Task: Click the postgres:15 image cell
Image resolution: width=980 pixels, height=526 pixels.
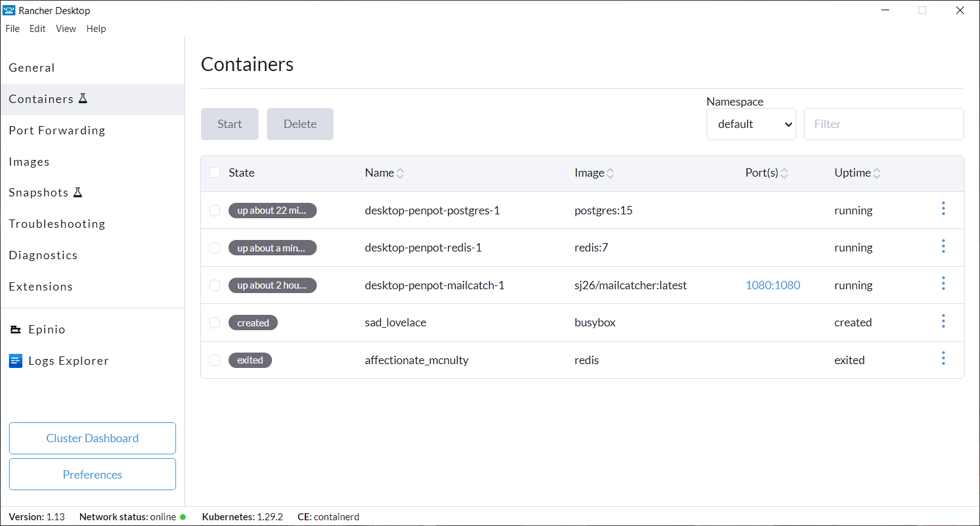Action: (x=604, y=211)
